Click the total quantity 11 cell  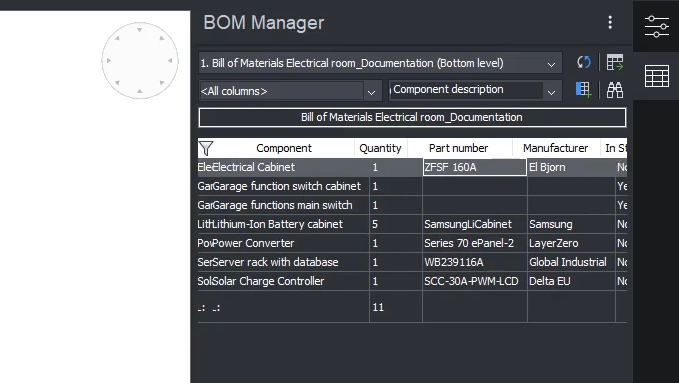coord(396,307)
